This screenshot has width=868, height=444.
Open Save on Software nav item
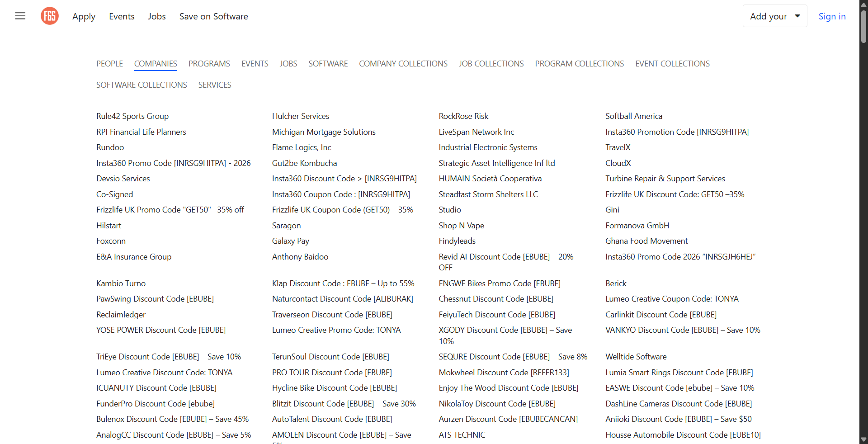pyautogui.click(x=214, y=16)
